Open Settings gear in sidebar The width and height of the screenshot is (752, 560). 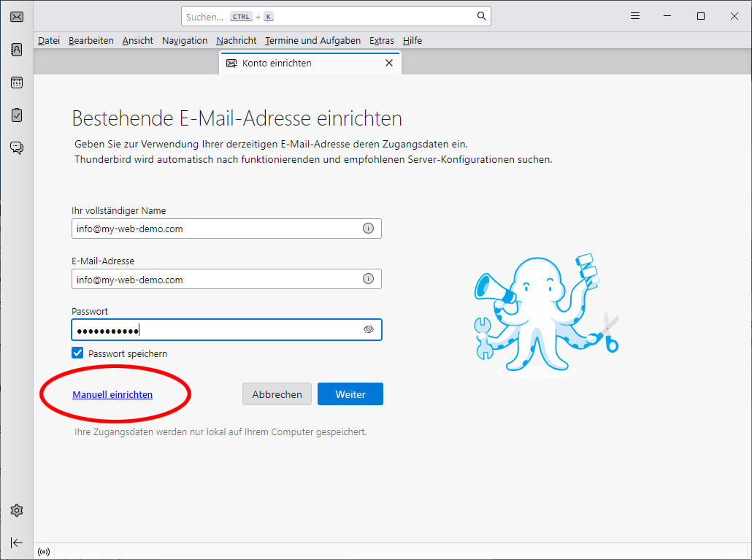(x=17, y=510)
